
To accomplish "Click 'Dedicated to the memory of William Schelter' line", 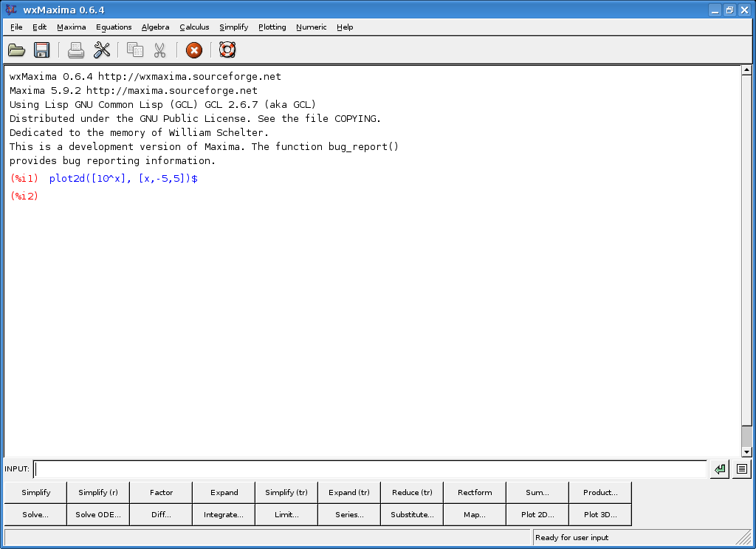I will point(139,133).
